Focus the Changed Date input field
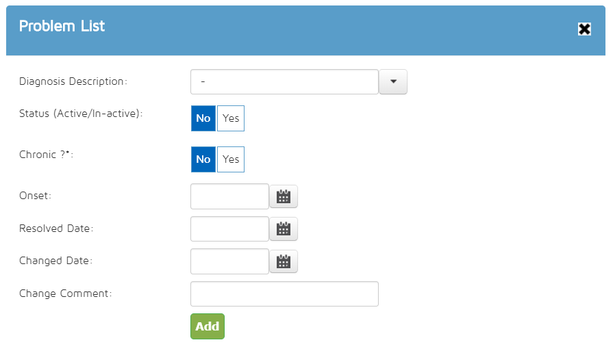 click(x=229, y=261)
